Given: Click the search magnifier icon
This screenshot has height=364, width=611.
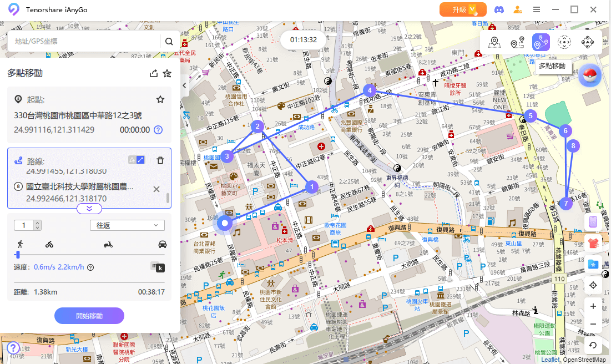Looking at the screenshot, I should pos(169,41).
